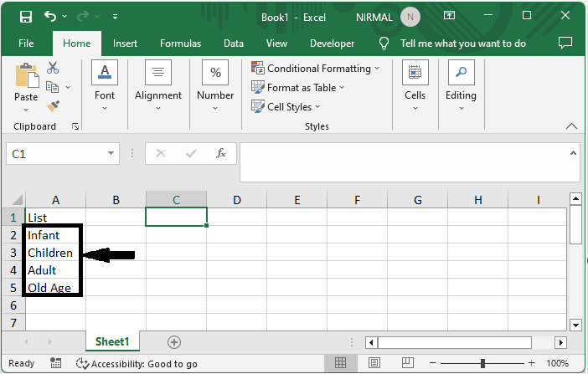The height and width of the screenshot is (374, 588).
Task: Open Conditional Formatting menu
Action: pos(316,69)
